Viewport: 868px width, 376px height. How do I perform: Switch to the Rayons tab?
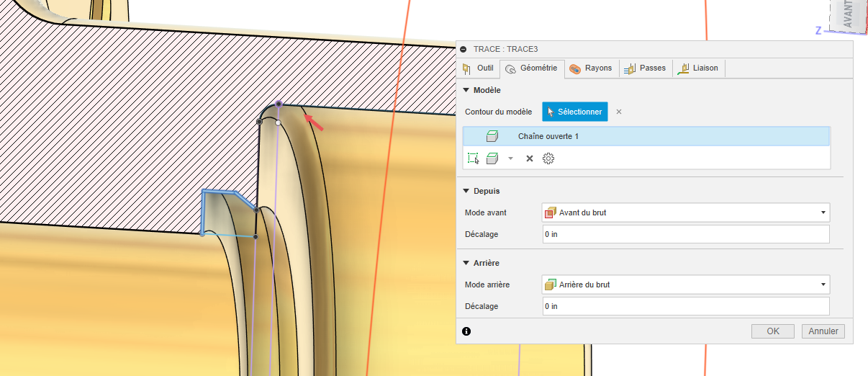(x=590, y=68)
